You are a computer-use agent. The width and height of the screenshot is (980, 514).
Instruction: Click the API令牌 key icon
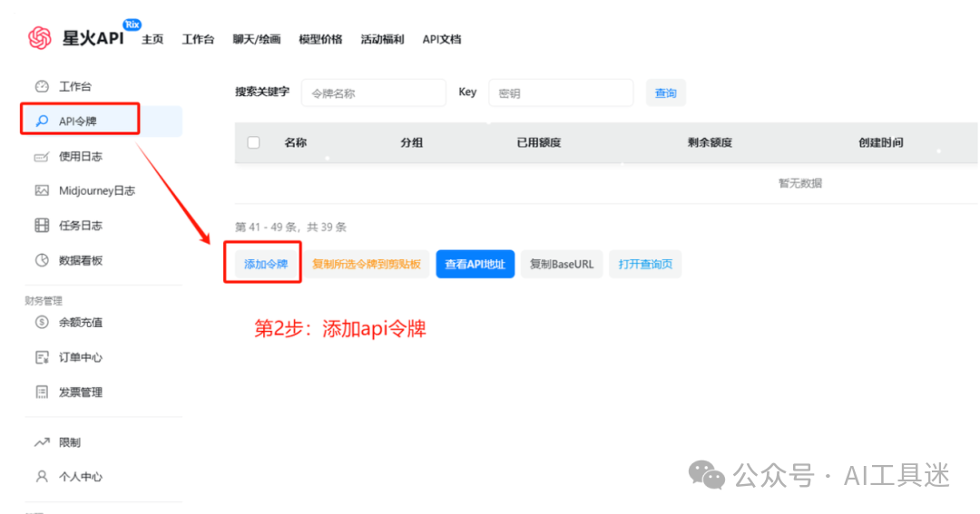(x=42, y=121)
